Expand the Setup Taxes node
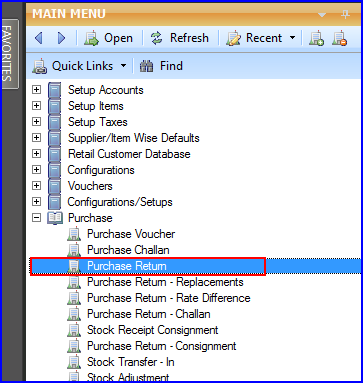 tap(36, 122)
